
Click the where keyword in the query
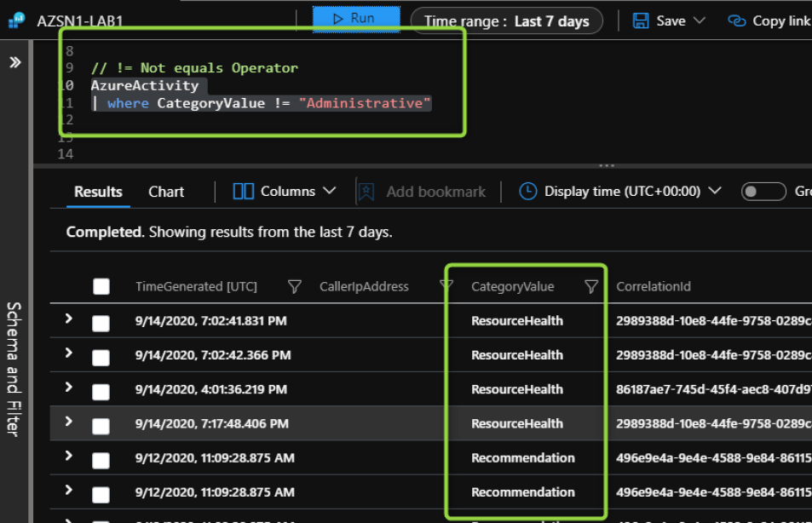pyautogui.click(x=128, y=103)
